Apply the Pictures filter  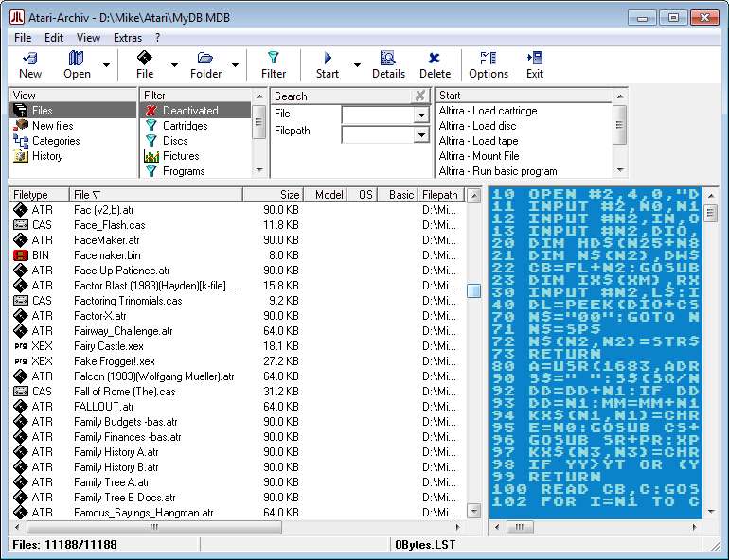tap(196, 156)
